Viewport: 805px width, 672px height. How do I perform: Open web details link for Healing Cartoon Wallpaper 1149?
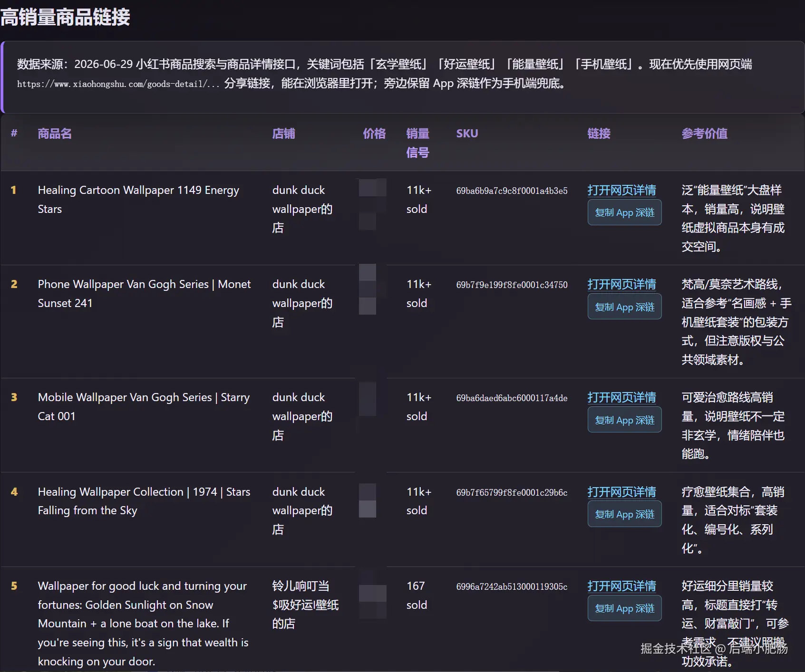(621, 190)
